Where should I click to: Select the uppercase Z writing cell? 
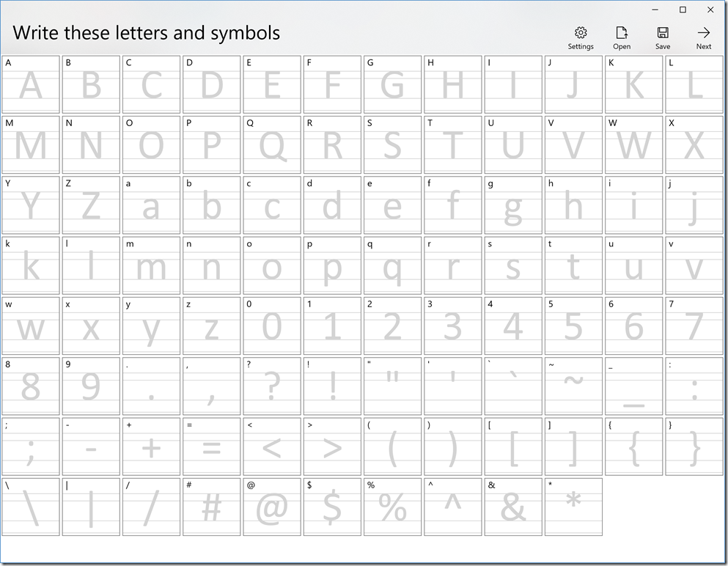(x=91, y=205)
